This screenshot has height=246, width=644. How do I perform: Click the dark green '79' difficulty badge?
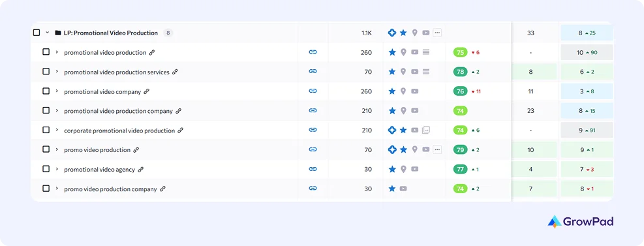(x=461, y=149)
